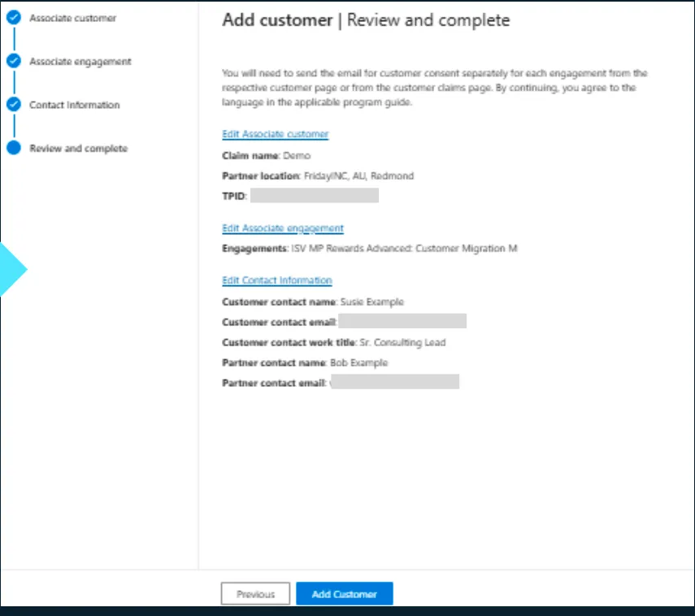Go to the Associate engagement step label

(x=80, y=62)
